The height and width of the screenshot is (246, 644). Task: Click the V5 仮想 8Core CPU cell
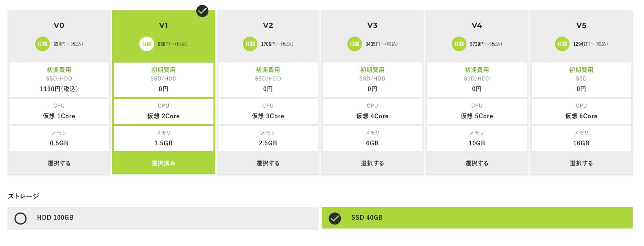coord(581,112)
